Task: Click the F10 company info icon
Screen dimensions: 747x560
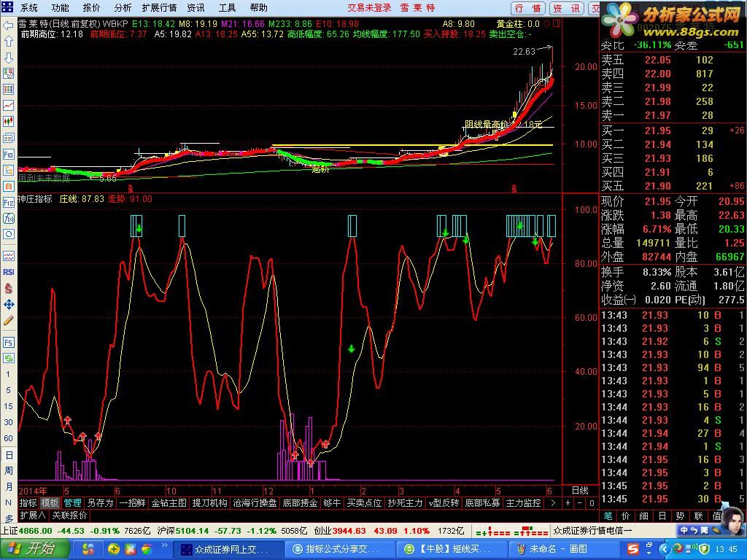Action: 8,154
